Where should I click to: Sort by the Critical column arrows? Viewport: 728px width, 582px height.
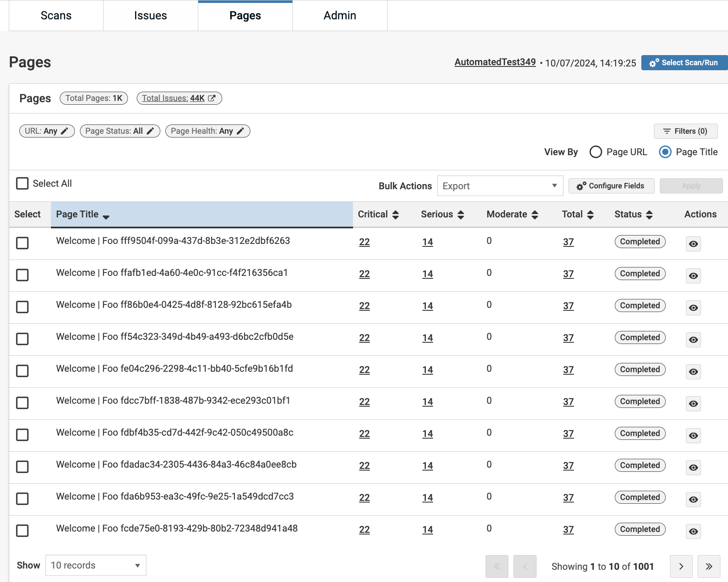(x=396, y=215)
